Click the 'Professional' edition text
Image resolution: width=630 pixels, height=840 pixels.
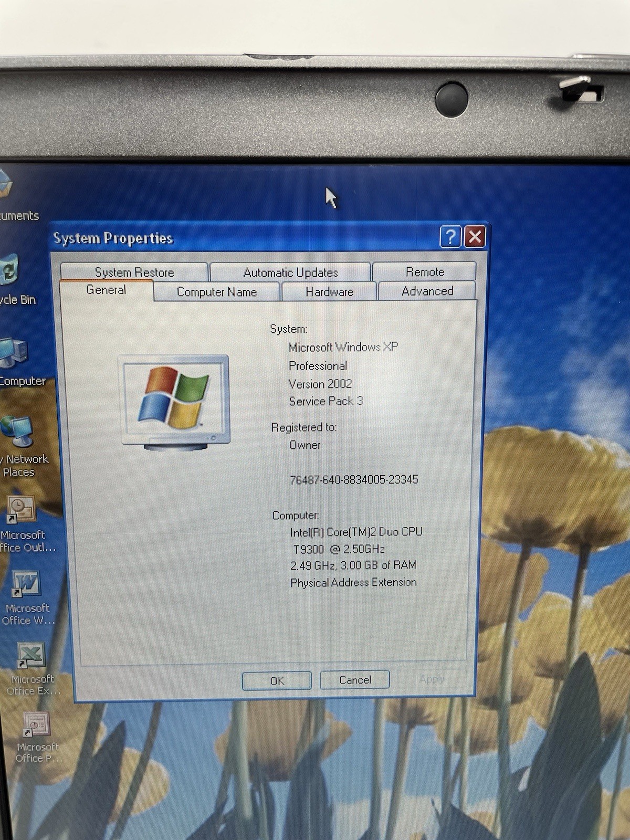318,365
